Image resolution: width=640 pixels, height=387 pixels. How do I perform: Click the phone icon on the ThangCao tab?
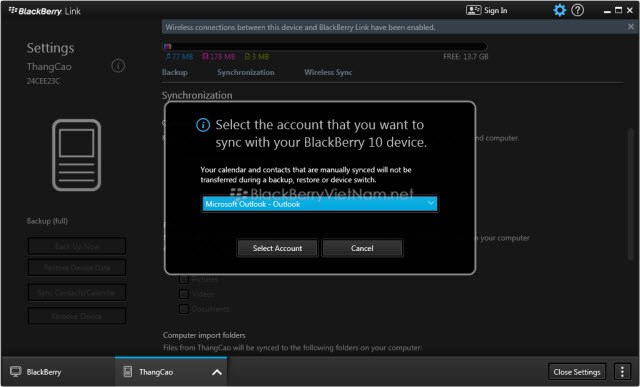click(128, 371)
